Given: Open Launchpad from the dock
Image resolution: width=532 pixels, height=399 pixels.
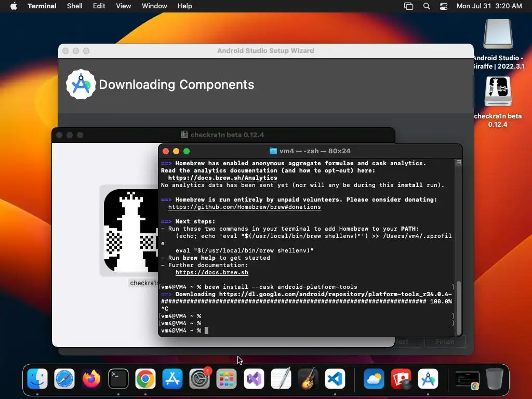Looking at the screenshot, I should coord(227,379).
